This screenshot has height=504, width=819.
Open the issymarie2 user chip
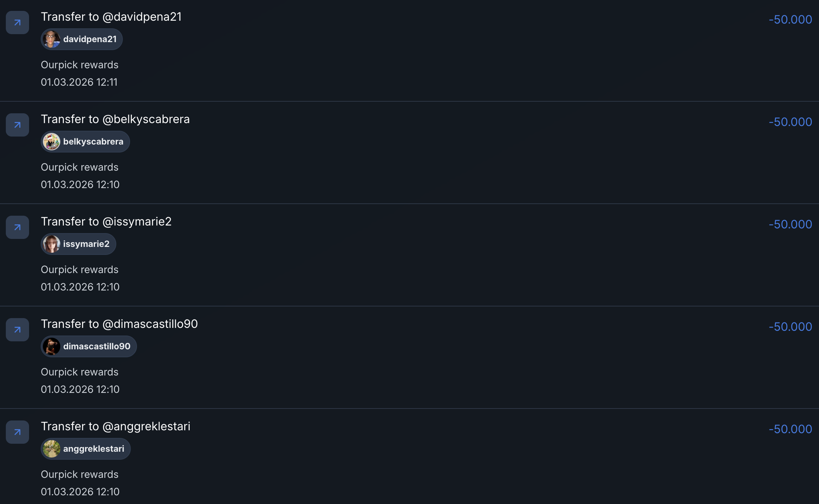[86, 244]
